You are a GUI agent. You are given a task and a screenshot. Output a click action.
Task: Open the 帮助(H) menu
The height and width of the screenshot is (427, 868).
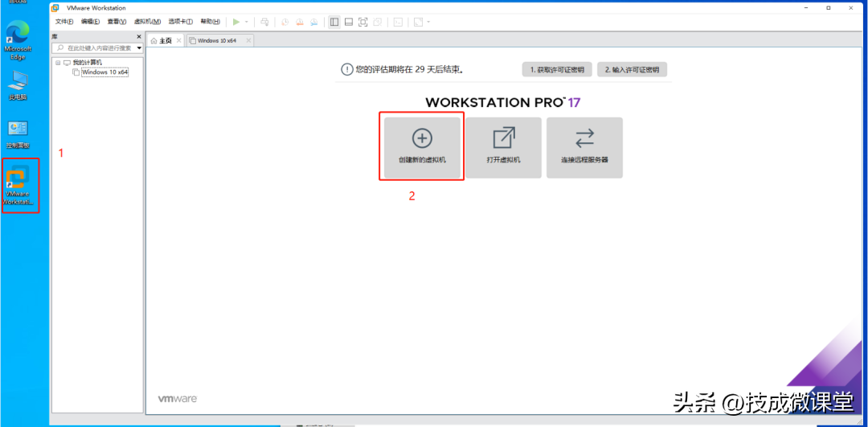tap(211, 22)
